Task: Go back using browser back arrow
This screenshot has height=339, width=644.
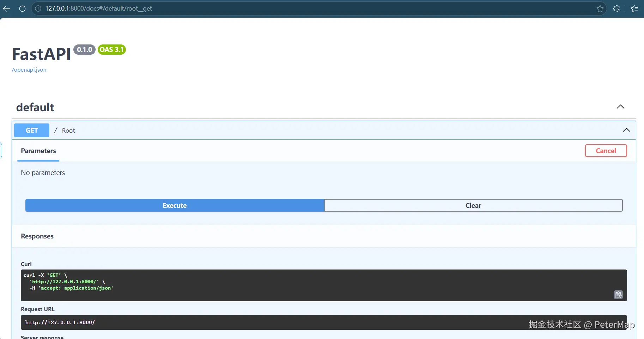Action: coord(6,8)
